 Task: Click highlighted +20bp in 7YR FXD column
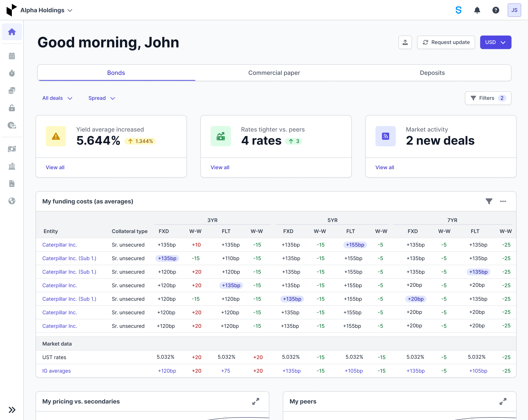point(416,299)
